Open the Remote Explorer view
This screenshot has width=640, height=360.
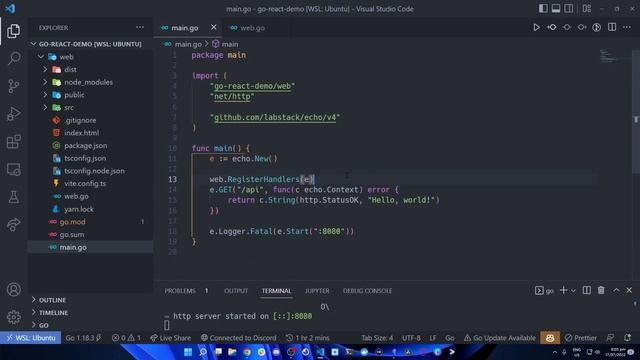pos(13,169)
